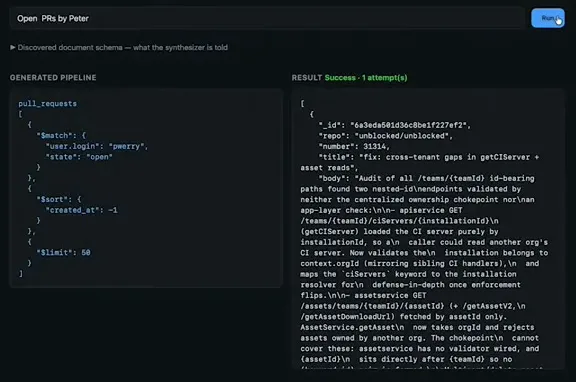Click '"created_at": -1' in pipeline
Viewport: 576px width, 382px height.
82,210
